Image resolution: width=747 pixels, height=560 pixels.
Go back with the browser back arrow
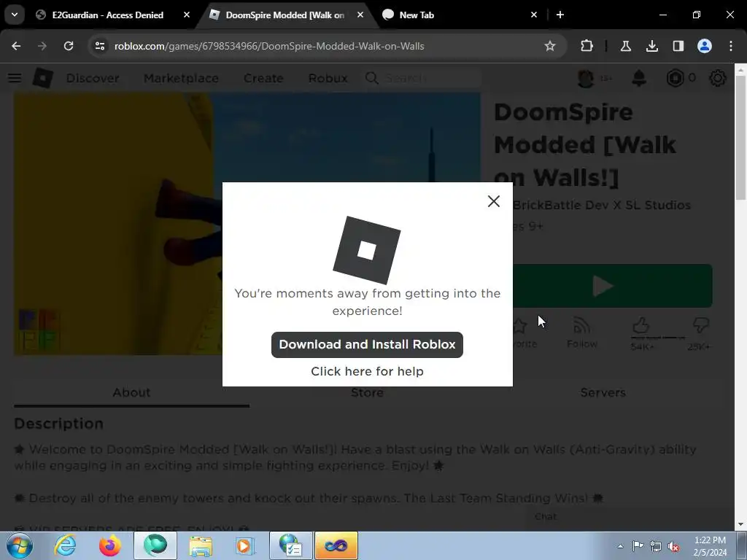coord(16,46)
